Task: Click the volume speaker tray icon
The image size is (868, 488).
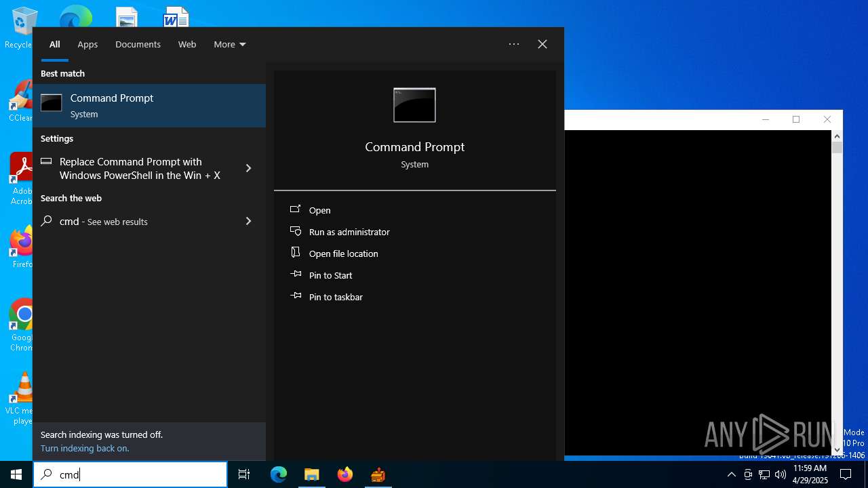Action: click(x=781, y=474)
